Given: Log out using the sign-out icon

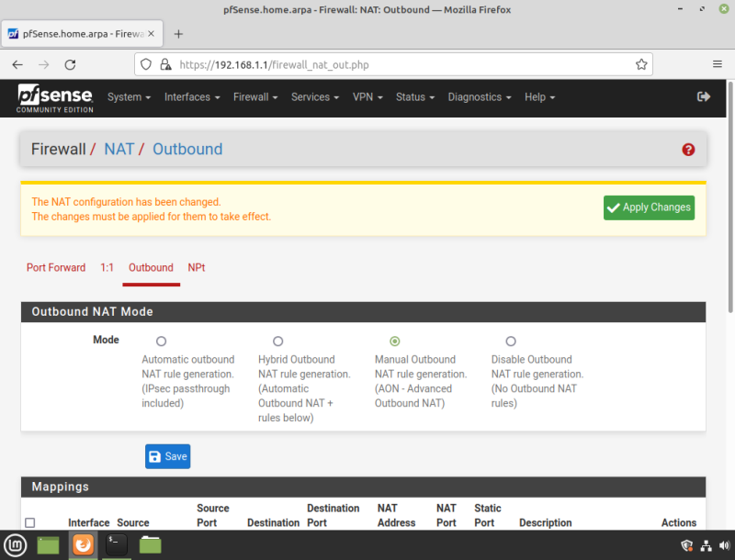Looking at the screenshot, I should click(x=703, y=97).
